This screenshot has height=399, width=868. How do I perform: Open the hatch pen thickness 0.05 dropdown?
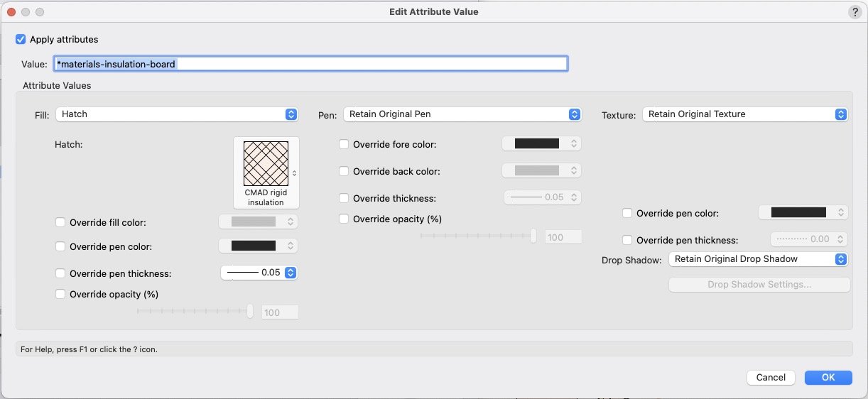(x=259, y=273)
